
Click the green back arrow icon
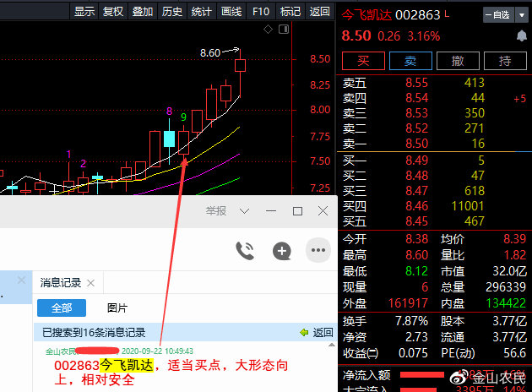[304, 332]
